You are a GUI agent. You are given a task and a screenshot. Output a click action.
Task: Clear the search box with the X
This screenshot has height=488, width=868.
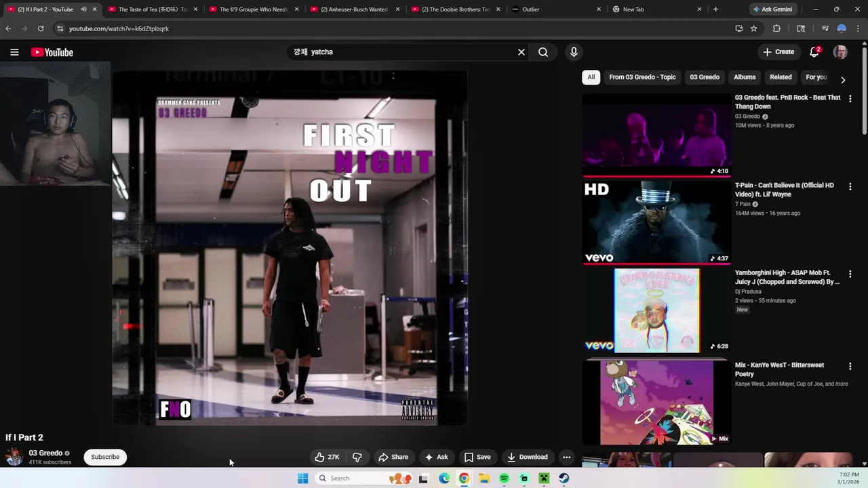pyautogui.click(x=521, y=52)
